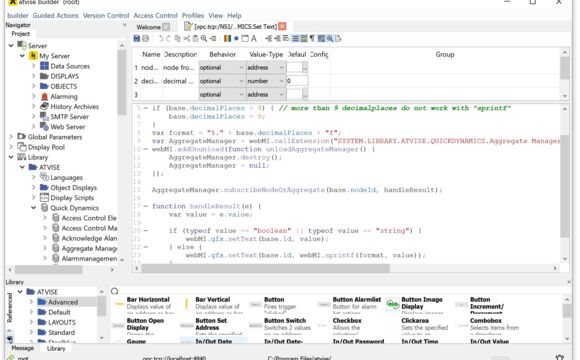580x360 pixels.
Task: Click the Data Sources icon in tree
Action: [44, 66]
